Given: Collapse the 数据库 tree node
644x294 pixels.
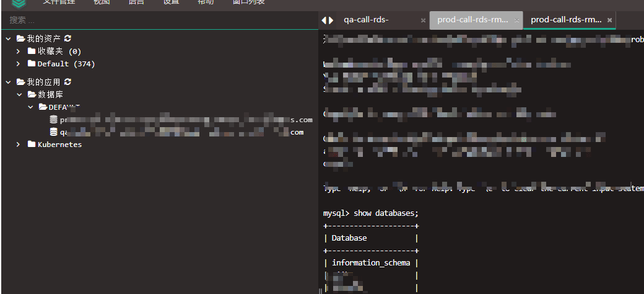Looking at the screenshot, I should click(x=19, y=94).
